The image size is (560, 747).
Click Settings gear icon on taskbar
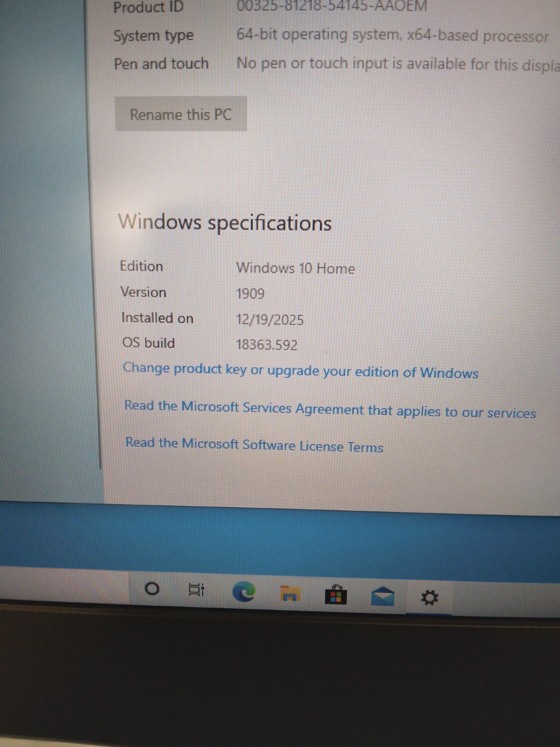coord(429,598)
